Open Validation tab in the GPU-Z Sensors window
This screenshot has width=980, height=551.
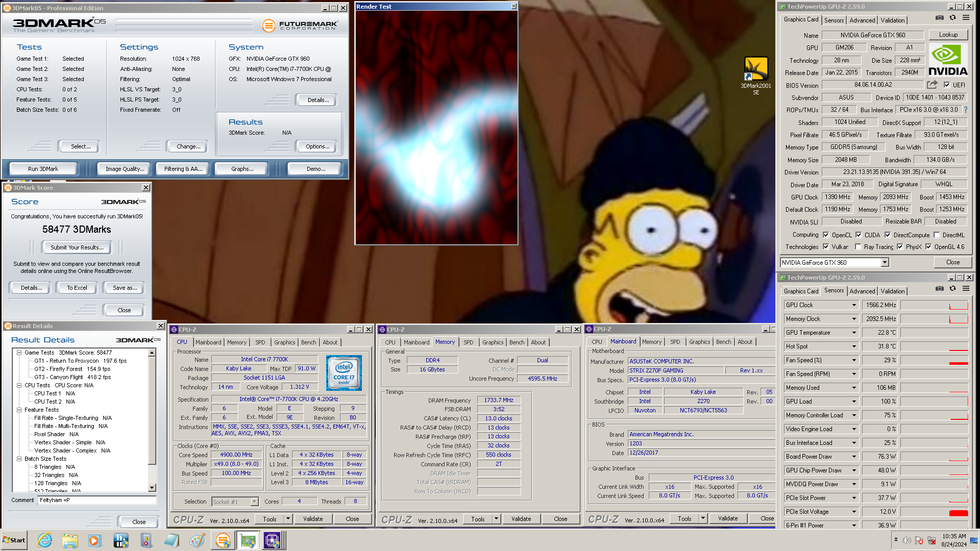tap(892, 291)
